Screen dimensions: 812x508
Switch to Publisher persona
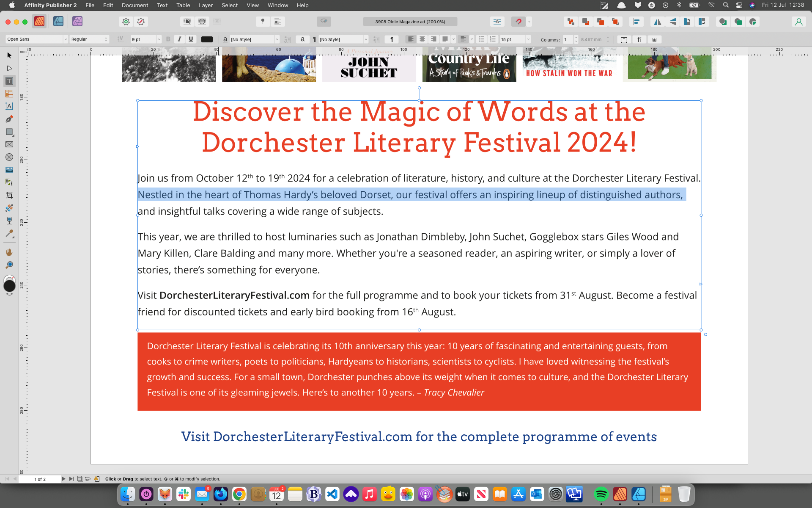(x=39, y=21)
